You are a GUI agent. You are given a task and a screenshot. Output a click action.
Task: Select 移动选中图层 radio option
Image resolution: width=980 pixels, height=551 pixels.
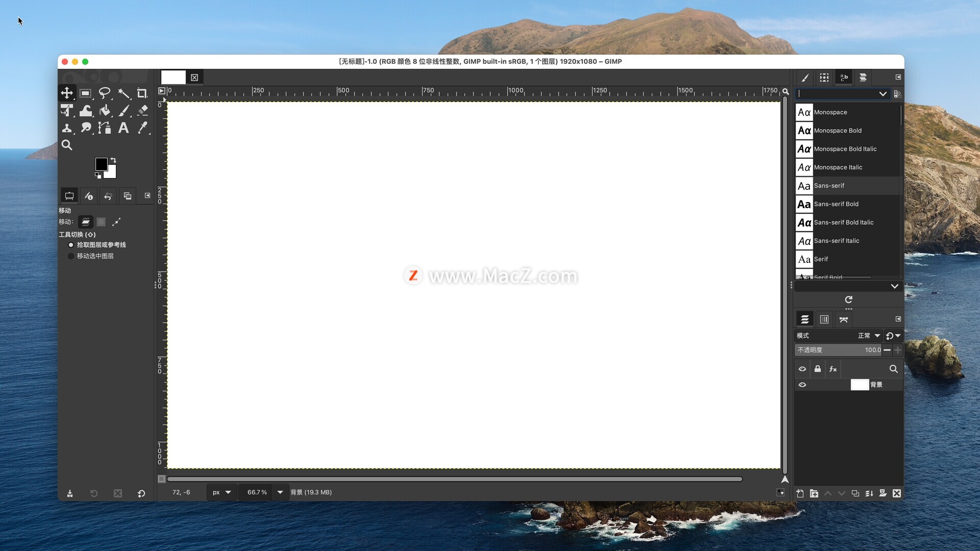tap(71, 256)
